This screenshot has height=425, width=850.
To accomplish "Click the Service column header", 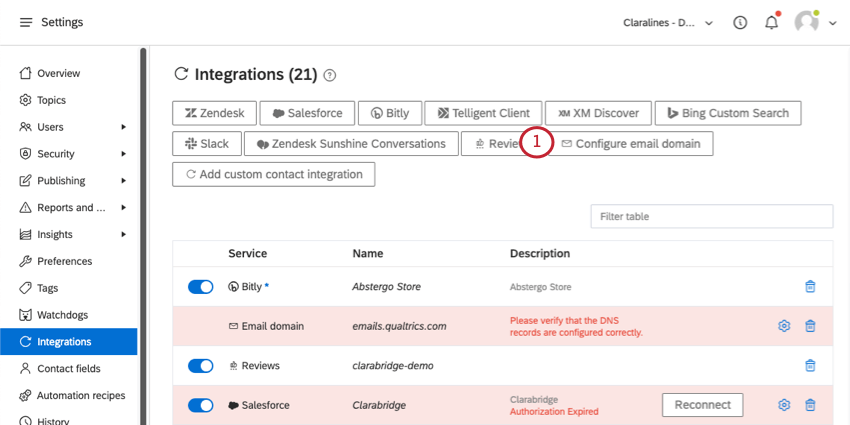I will tap(248, 253).
